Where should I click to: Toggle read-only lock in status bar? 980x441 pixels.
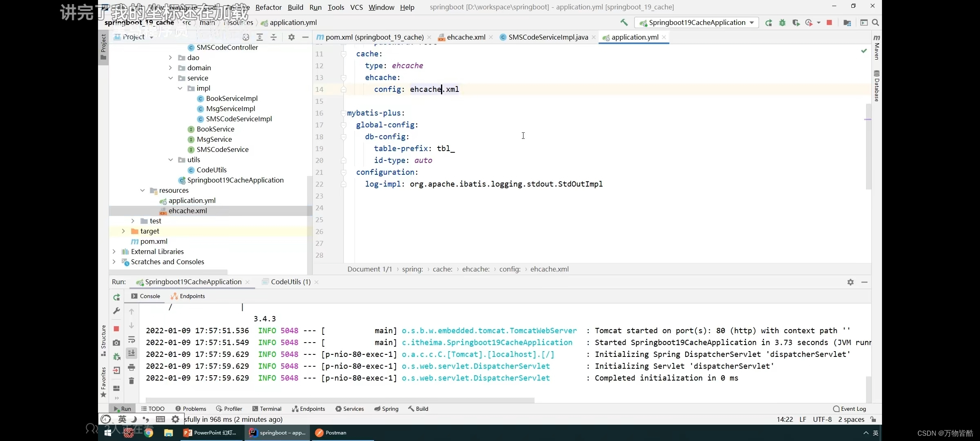pyautogui.click(x=873, y=419)
